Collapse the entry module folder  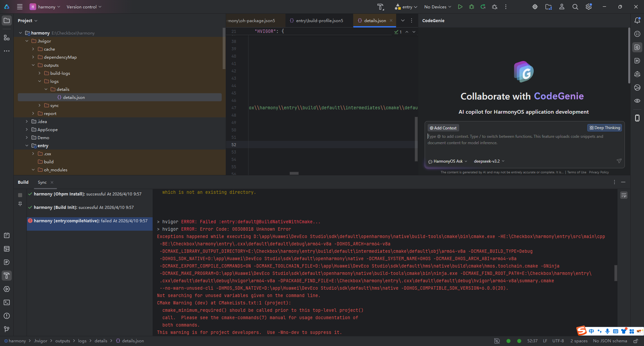pos(27,146)
